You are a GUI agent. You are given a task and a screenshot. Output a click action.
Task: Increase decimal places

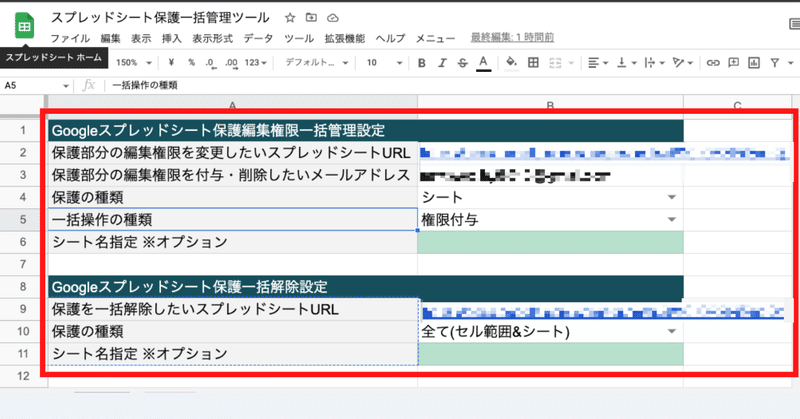231,63
